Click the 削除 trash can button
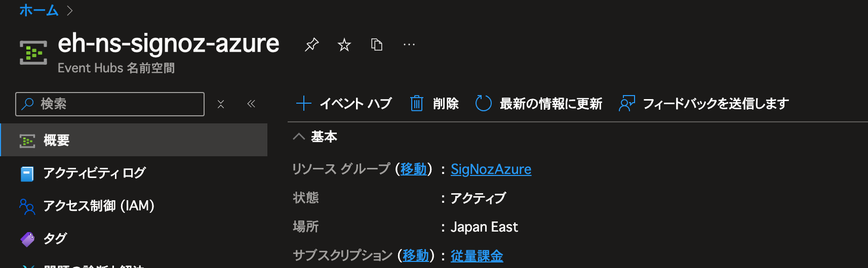 pyautogui.click(x=435, y=104)
